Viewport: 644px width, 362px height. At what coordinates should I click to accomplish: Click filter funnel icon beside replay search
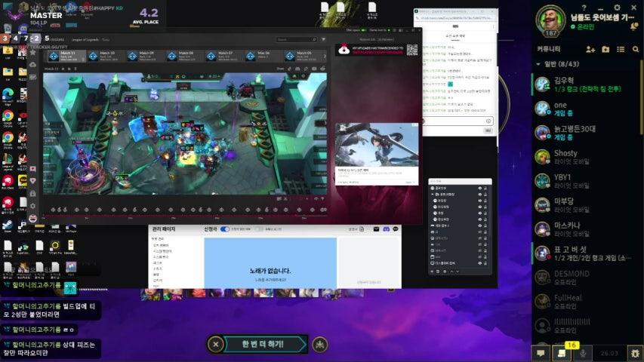(x=323, y=39)
